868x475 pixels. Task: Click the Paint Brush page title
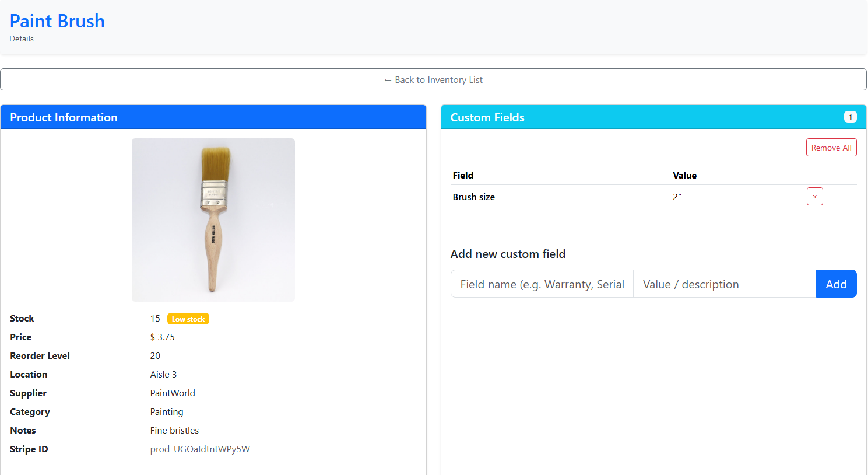(57, 21)
